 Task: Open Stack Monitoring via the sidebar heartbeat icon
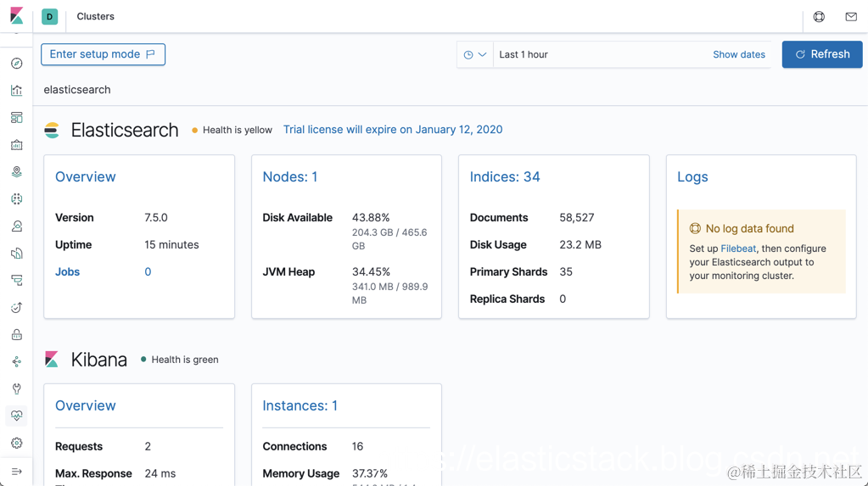tap(17, 416)
